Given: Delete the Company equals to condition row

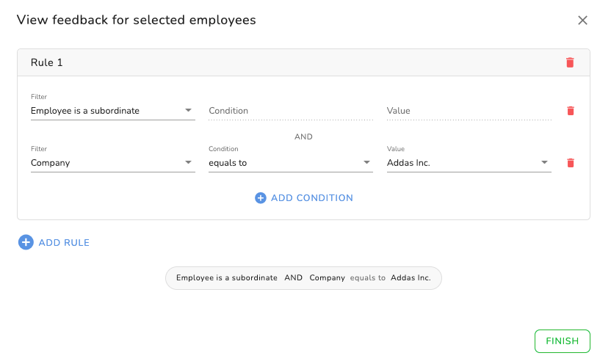Looking at the screenshot, I should 570,163.
